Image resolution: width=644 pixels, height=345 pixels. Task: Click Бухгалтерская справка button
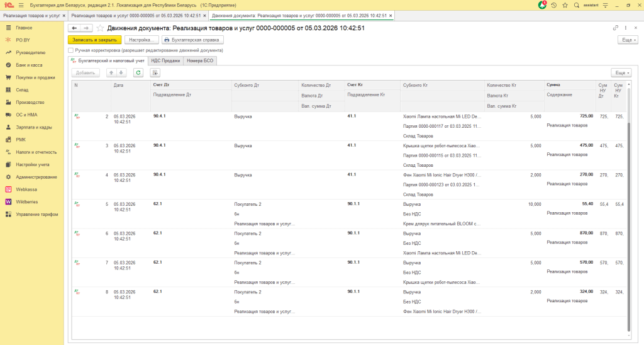192,40
